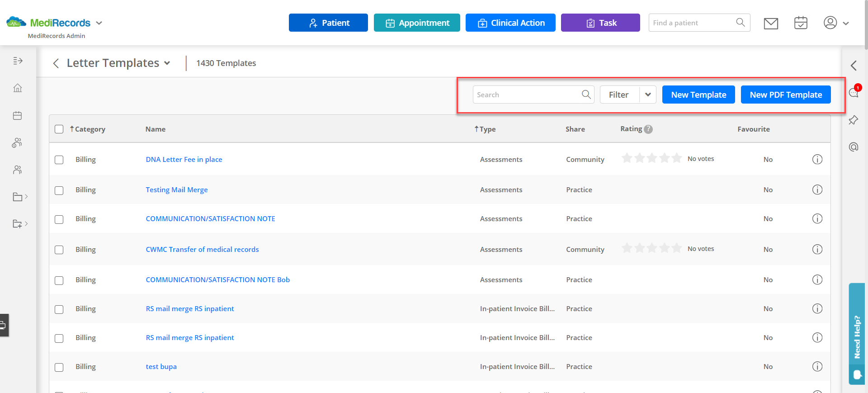Click the Clinical Action button
The height and width of the screenshot is (393, 868).
click(x=510, y=23)
